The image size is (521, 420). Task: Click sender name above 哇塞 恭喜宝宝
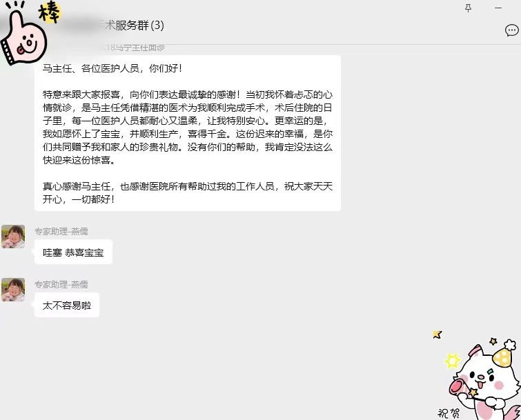61,231
